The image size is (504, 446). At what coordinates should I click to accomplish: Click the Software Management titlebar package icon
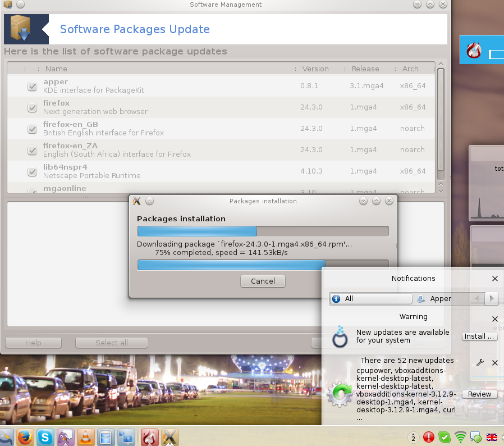[8, 4]
